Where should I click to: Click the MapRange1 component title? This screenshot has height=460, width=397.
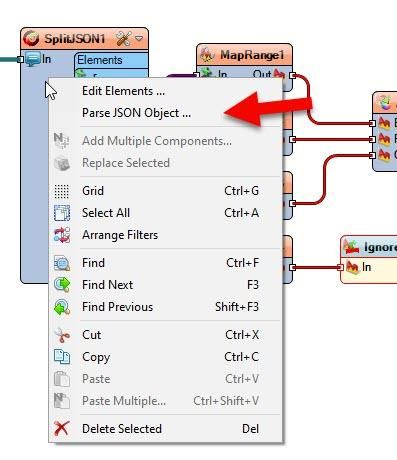click(x=252, y=55)
